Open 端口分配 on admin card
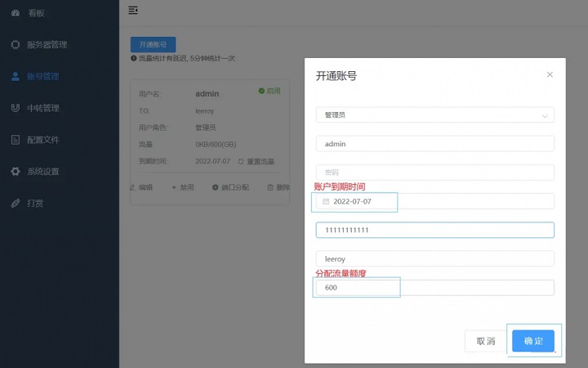The width and height of the screenshot is (588, 368). pyautogui.click(x=234, y=187)
